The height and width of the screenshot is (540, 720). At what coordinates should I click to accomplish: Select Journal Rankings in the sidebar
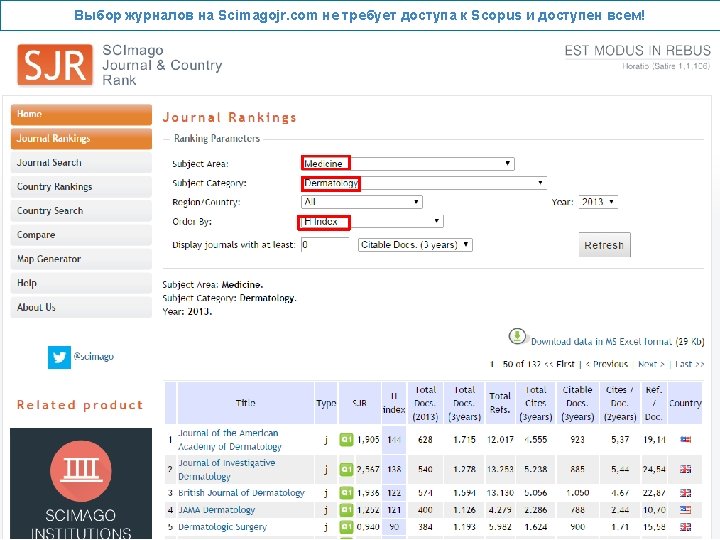pyautogui.click(x=81, y=139)
